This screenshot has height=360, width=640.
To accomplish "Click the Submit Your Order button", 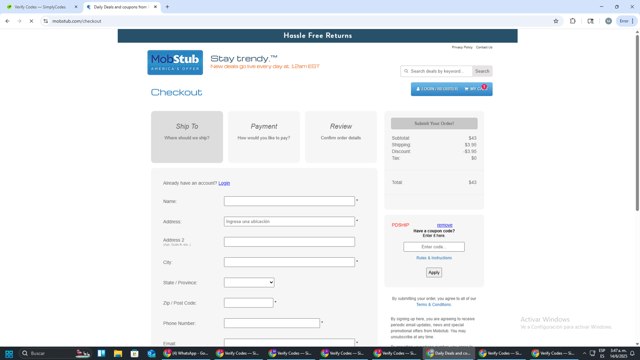I will coord(434,123).
